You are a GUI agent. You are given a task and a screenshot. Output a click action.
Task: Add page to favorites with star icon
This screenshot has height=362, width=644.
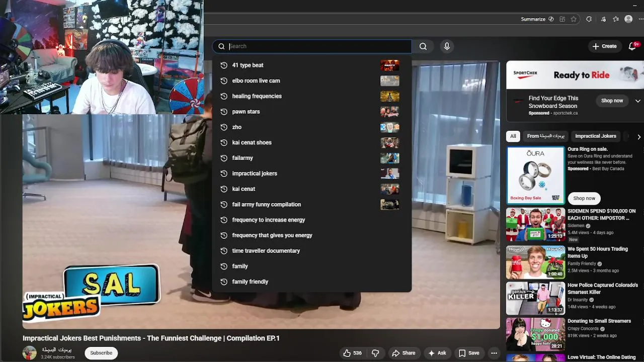click(574, 19)
